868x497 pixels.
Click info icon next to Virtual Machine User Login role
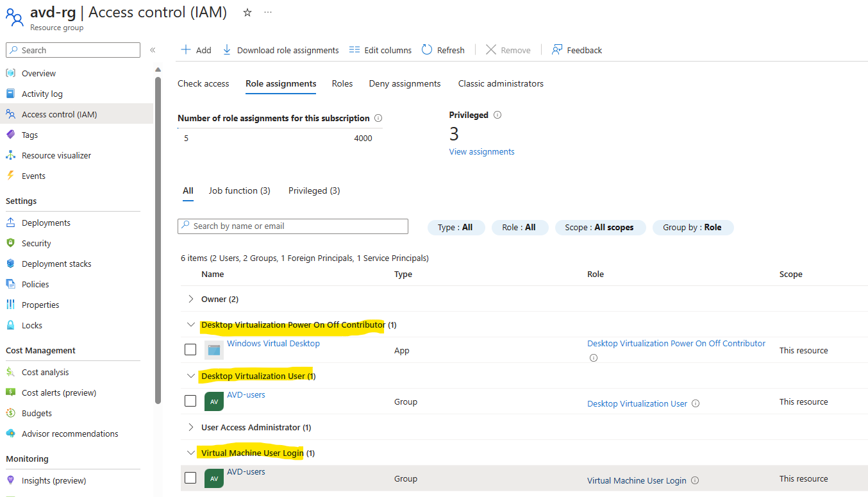(x=695, y=480)
